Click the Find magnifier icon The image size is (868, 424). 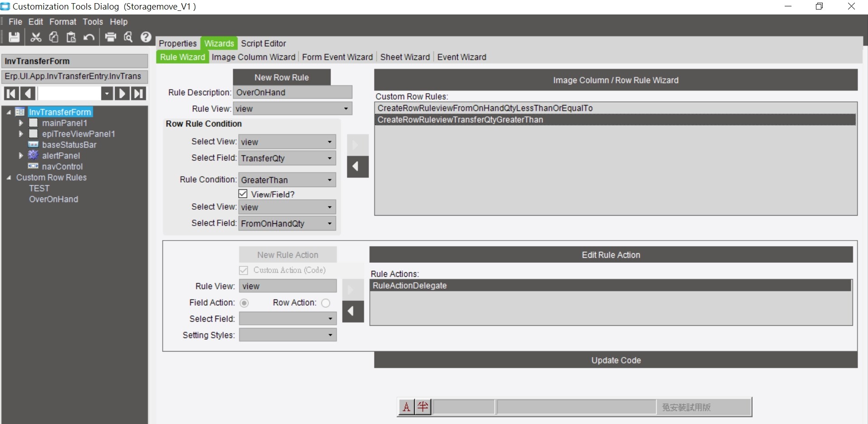pyautogui.click(x=128, y=37)
